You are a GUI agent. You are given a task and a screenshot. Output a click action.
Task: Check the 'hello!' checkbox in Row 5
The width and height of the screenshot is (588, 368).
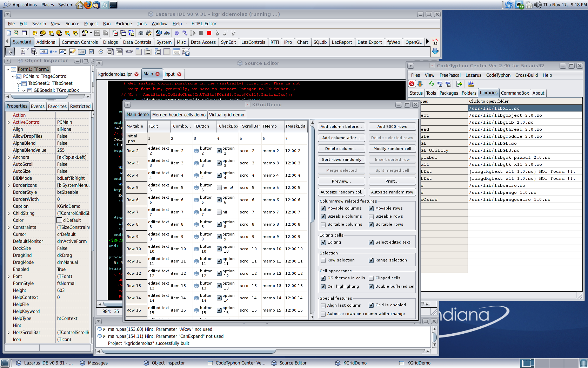pyautogui.click(x=219, y=188)
